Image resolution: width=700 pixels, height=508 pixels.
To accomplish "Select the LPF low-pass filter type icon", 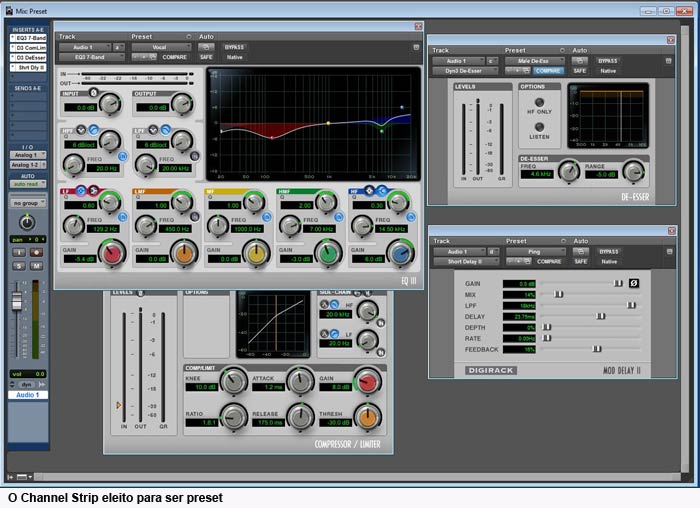I will tap(166, 130).
